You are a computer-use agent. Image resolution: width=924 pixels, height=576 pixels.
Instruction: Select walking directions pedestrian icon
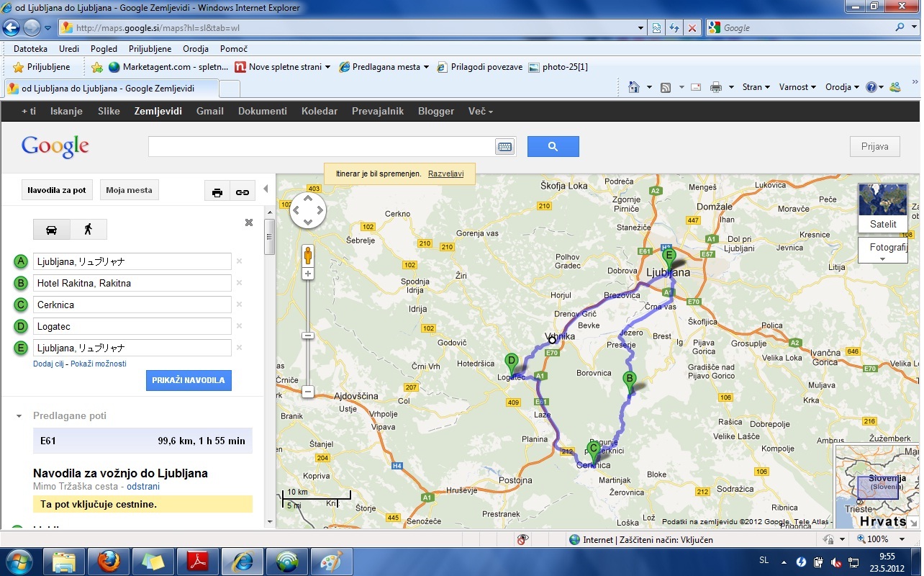[89, 230]
